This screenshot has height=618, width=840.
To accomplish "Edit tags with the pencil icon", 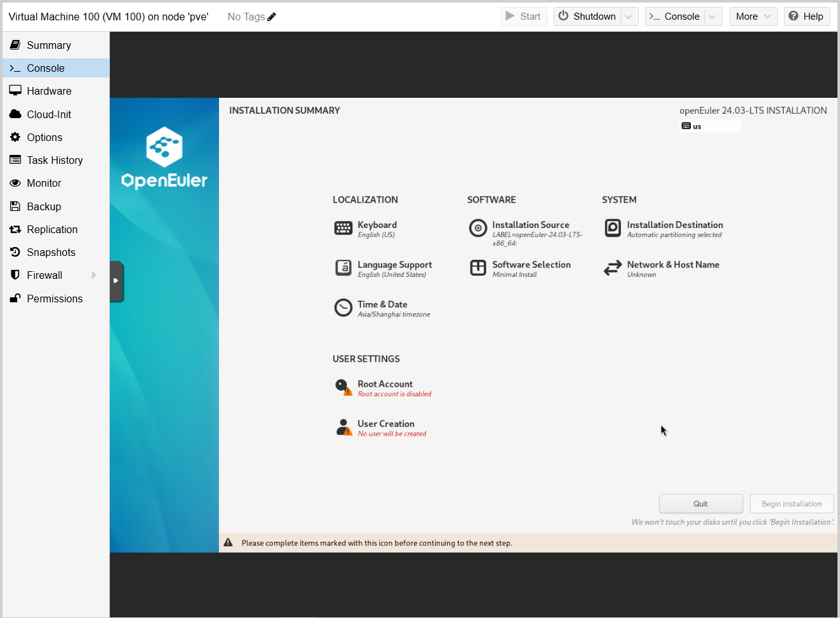I will (x=272, y=17).
